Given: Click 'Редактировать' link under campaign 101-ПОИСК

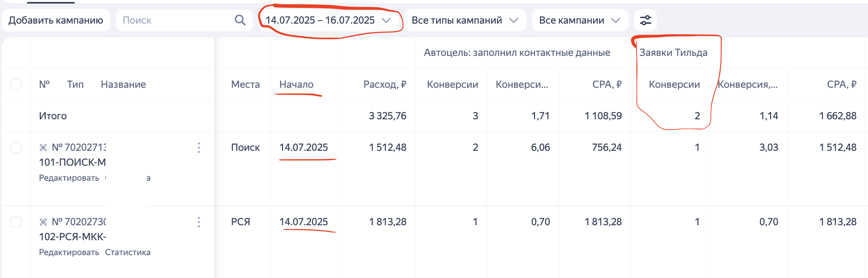Looking at the screenshot, I should coord(69,178).
